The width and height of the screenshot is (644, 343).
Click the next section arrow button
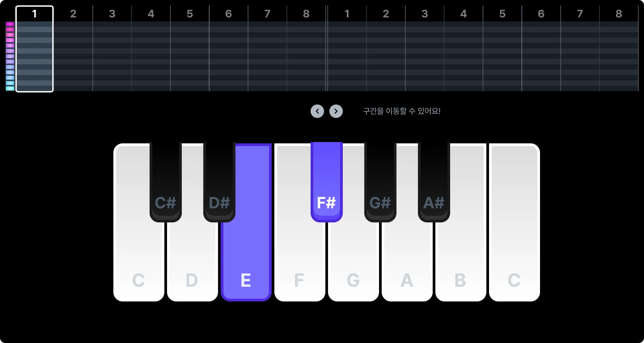(x=336, y=111)
